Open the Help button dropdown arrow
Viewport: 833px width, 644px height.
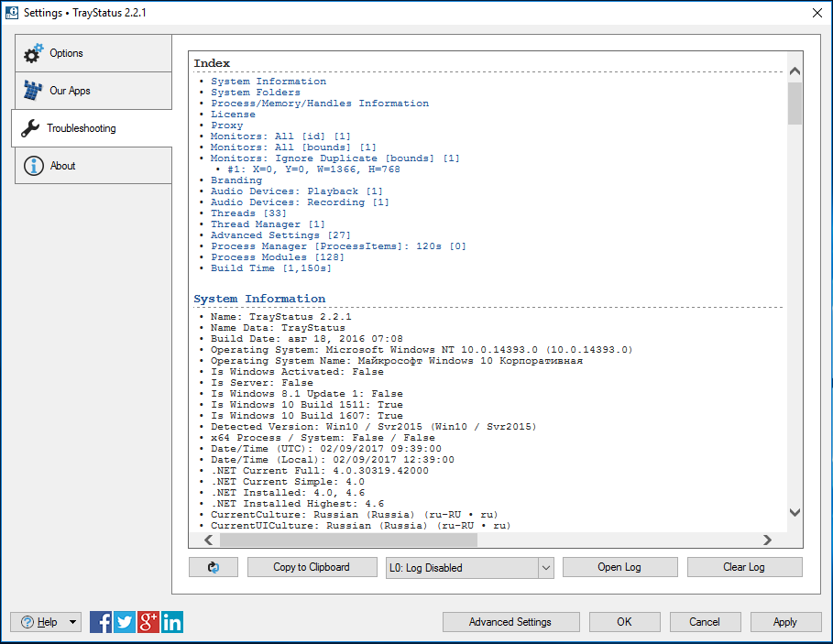(x=72, y=622)
